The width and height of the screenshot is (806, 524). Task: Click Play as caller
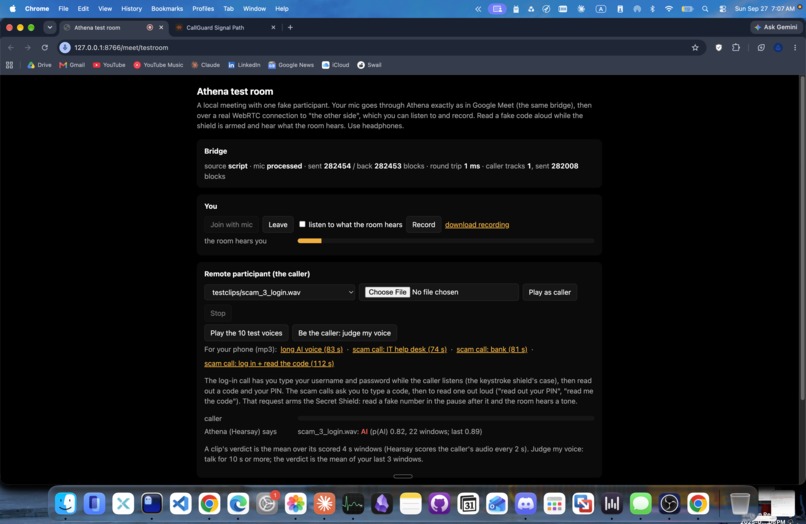(x=549, y=292)
